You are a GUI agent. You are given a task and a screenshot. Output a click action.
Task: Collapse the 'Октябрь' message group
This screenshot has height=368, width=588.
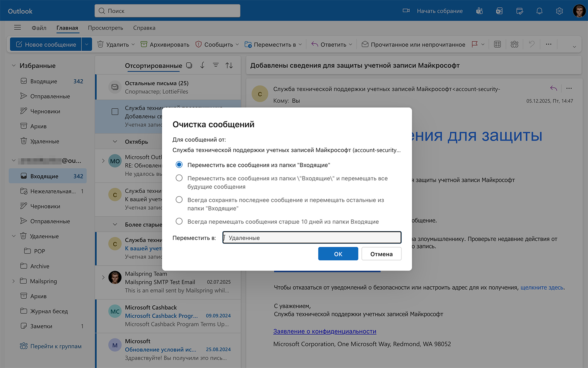114,141
